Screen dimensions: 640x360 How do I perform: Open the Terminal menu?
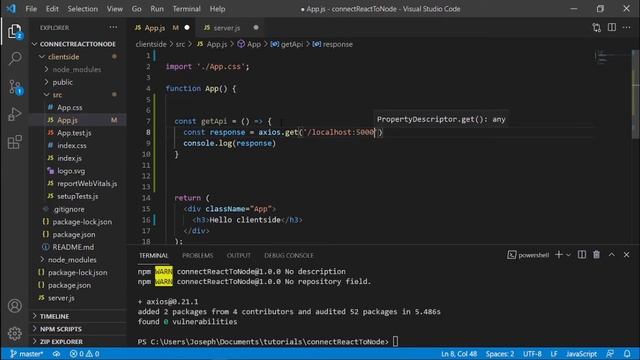(187, 9)
